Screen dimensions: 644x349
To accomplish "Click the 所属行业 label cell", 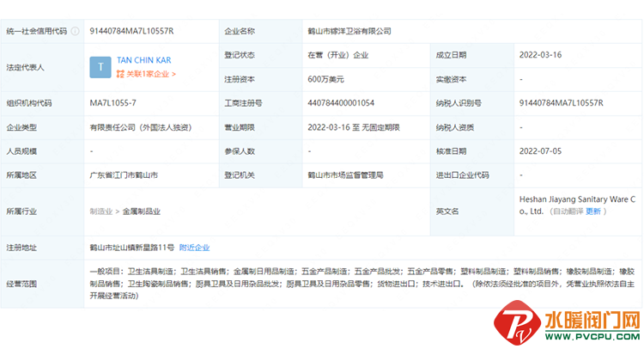I will 42,211.
